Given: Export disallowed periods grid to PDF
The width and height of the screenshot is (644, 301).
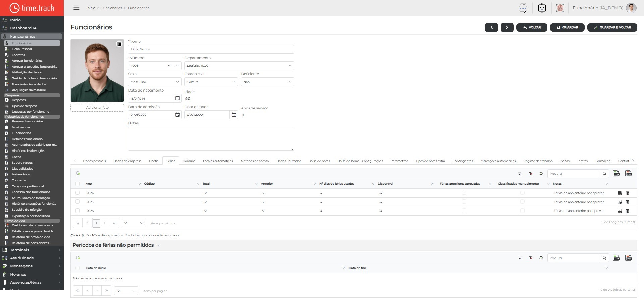Looking at the screenshot, I should click(x=629, y=258).
